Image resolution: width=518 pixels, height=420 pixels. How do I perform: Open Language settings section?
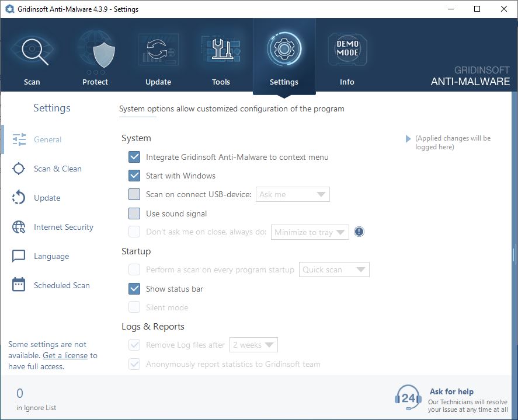coord(51,256)
